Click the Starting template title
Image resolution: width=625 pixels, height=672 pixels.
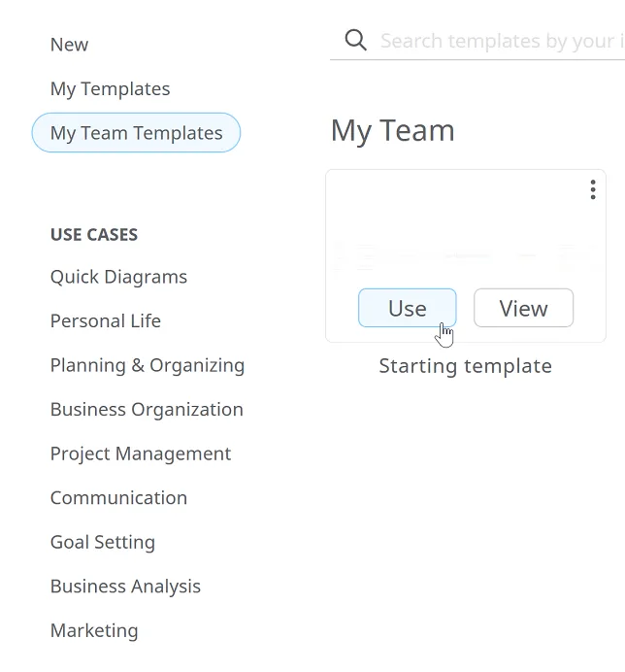465,366
